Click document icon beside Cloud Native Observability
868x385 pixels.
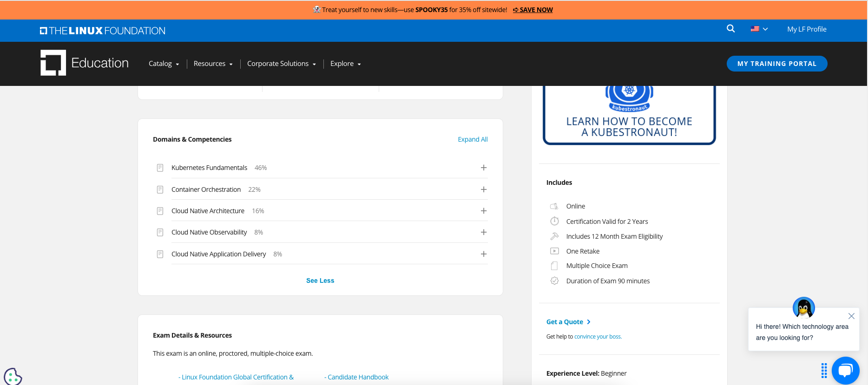point(160,232)
